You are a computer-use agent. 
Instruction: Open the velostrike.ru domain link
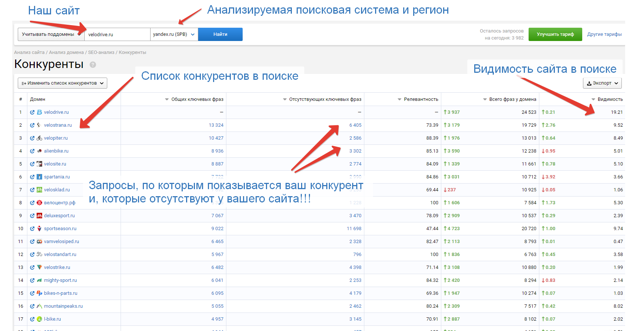(x=57, y=267)
